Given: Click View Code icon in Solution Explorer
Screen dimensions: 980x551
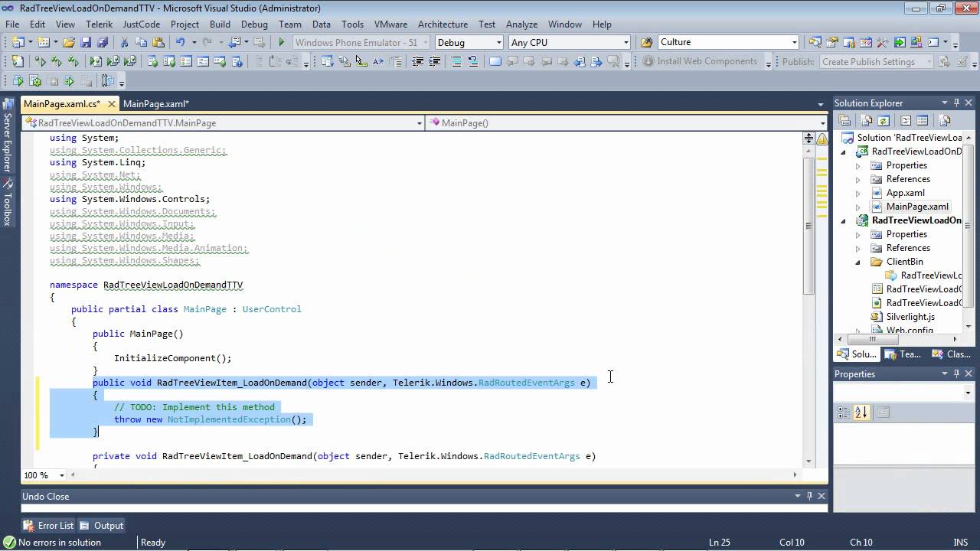Looking at the screenshot, I should pyautogui.click(x=906, y=120).
